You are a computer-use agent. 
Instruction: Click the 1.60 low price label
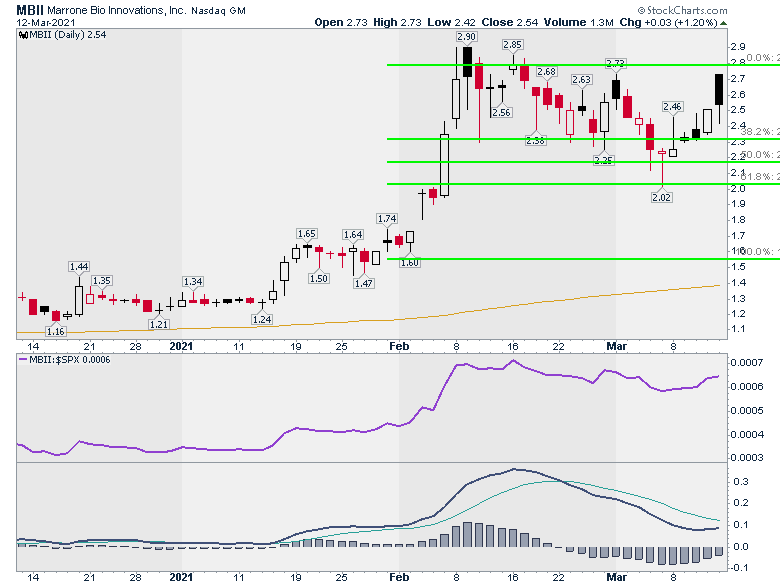click(410, 263)
